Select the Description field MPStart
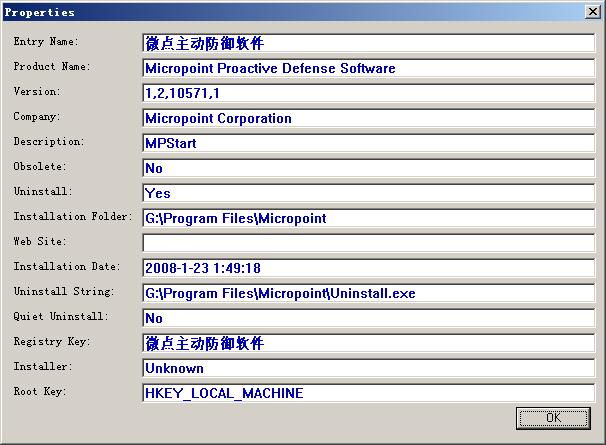 [368, 143]
